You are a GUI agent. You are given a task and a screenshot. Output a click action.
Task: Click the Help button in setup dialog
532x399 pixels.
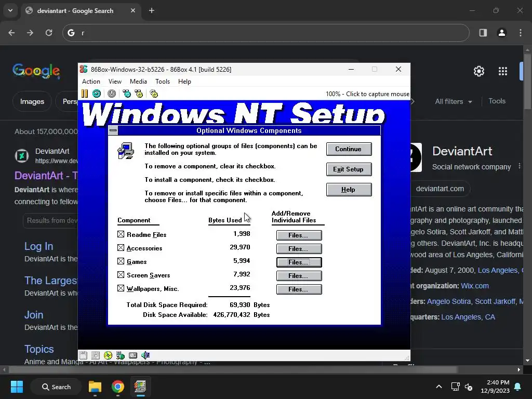point(349,190)
